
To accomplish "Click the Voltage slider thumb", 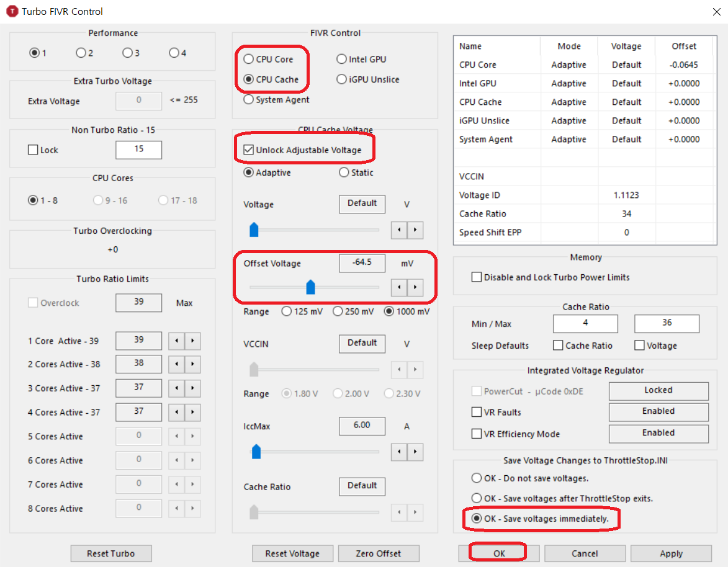I will point(254,230).
